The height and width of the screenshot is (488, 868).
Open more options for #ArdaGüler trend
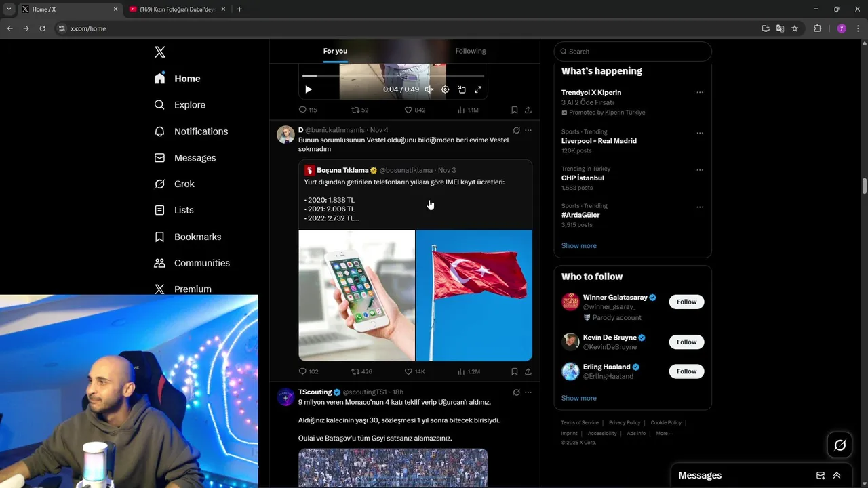(700, 207)
